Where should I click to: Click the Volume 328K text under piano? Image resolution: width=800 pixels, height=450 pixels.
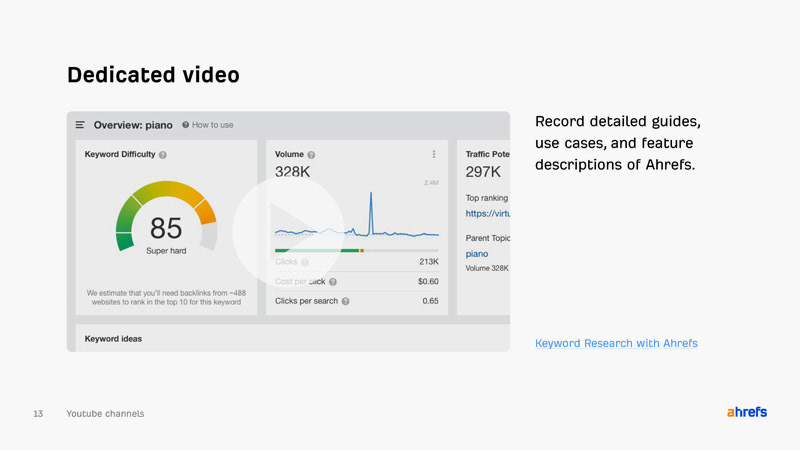tap(487, 268)
